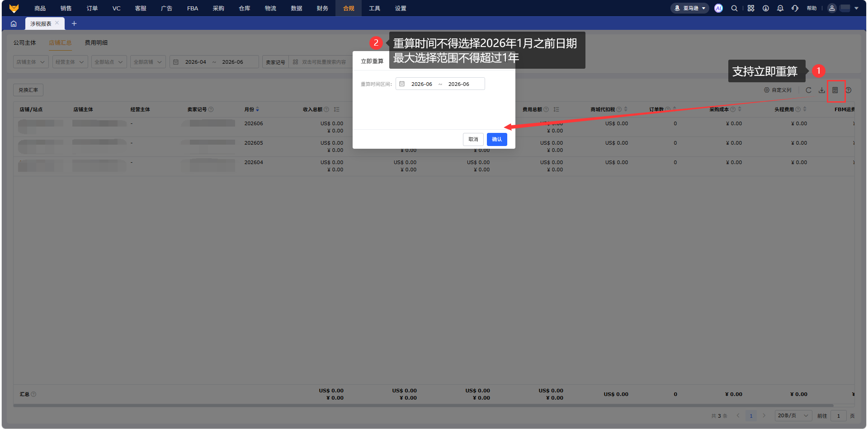
Task: Click the help icon next to 采购成本 column
Action: point(733,109)
